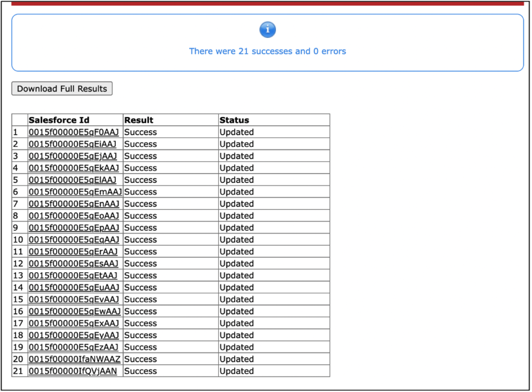This screenshot has width=532, height=392.
Task: Click the Salesforce Id column header
Action: pyautogui.click(x=59, y=120)
